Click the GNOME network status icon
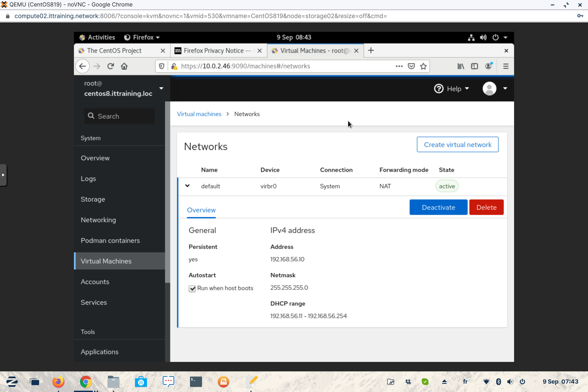588x392 pixels. (471, 37)
